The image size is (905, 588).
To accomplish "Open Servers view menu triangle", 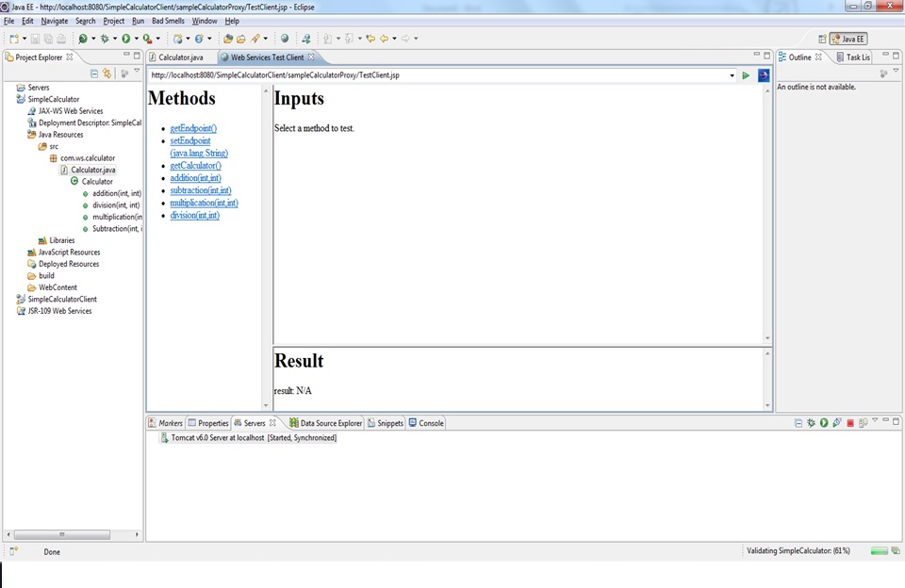I will coord(875,420).
